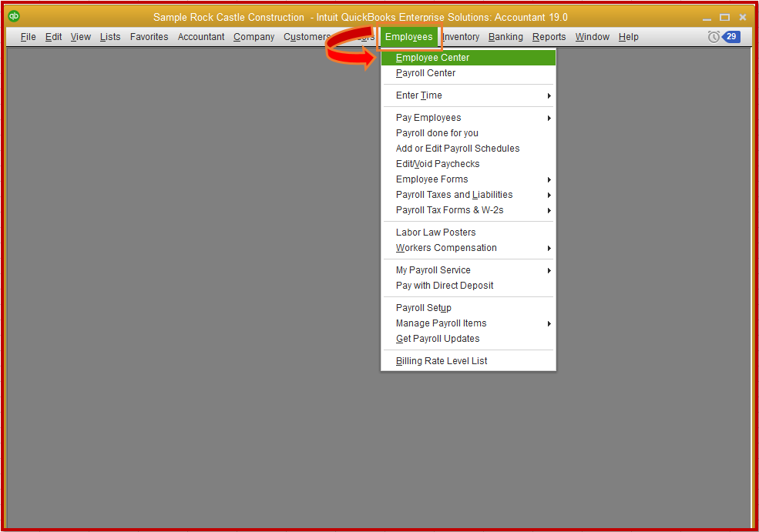Open the Company menu
The image size is (759, 532).
254,37
